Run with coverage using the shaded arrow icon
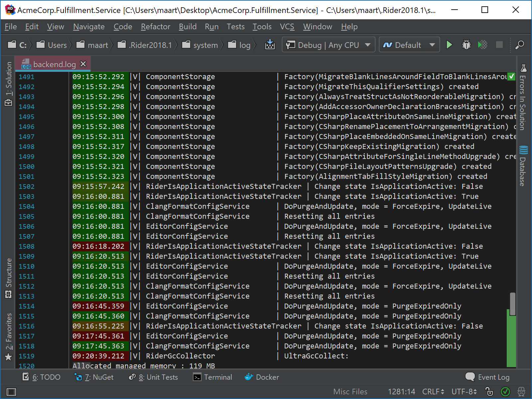This screenshot has width=532, height=399. [483, 45]
